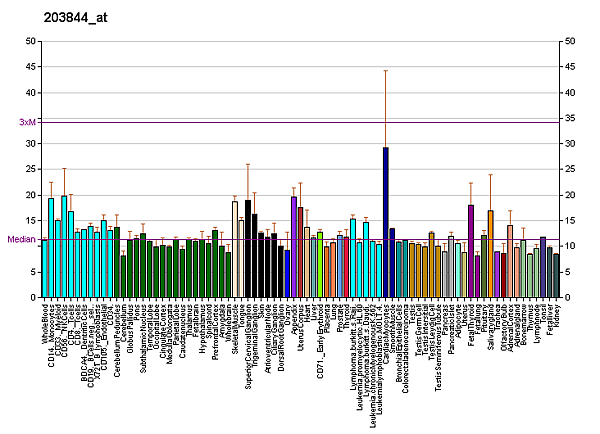Click the Median label on left axis
Image resolution: width=600 pixels, height=434 pixels.
click(x=21, y=240)
